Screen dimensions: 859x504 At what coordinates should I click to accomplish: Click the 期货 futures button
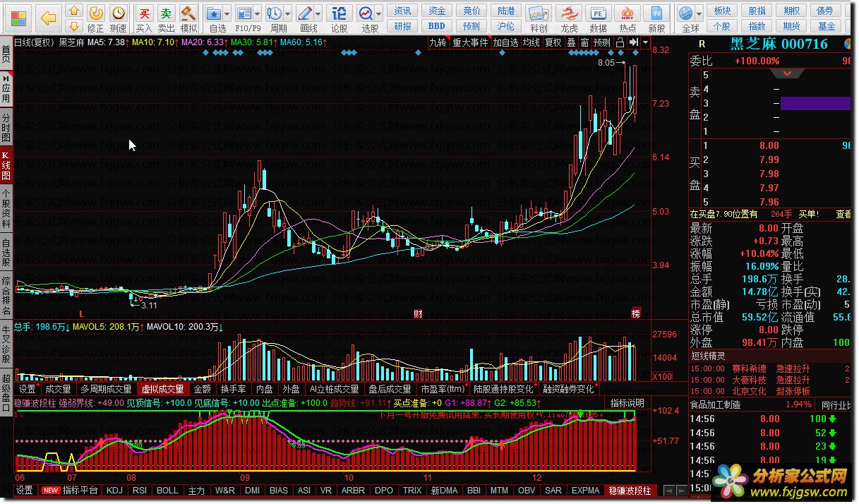point(791,26)
